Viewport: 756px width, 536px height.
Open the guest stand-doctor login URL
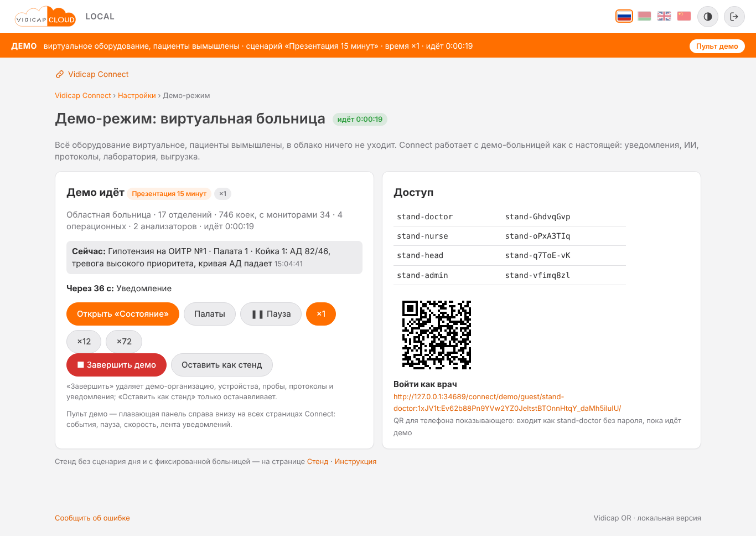tap(507, 403)
